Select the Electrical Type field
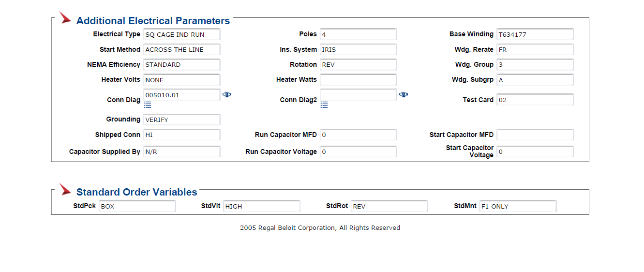The width and height of the screenshot is (644, 272). click(182, 34)
